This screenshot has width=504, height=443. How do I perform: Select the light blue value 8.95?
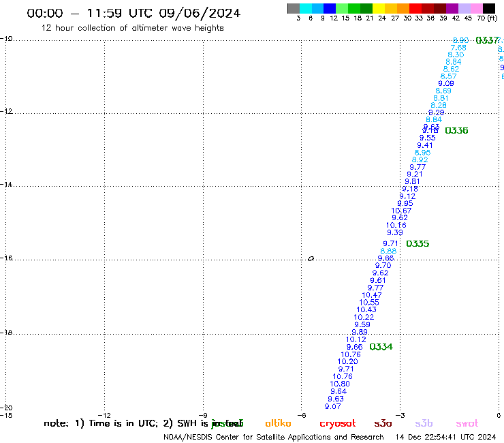tap(422, 153)
